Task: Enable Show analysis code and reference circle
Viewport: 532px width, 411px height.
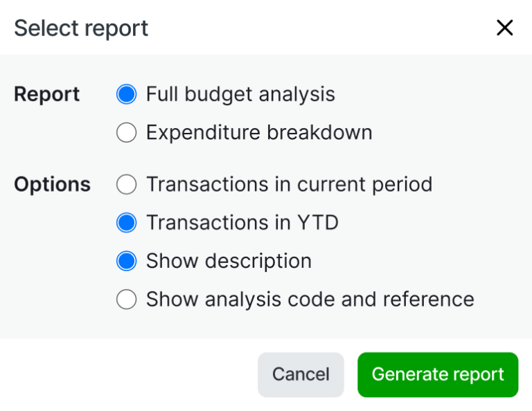Action: [127, 299]
